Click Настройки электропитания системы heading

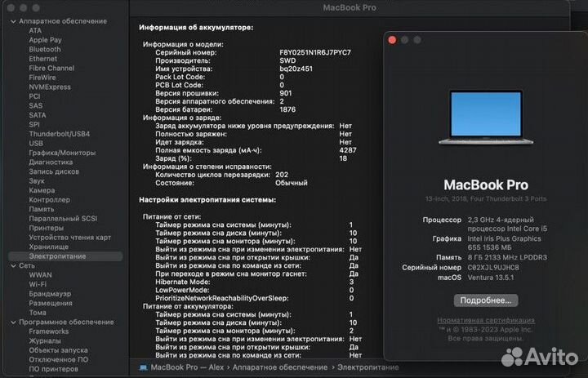click(207, 200)
